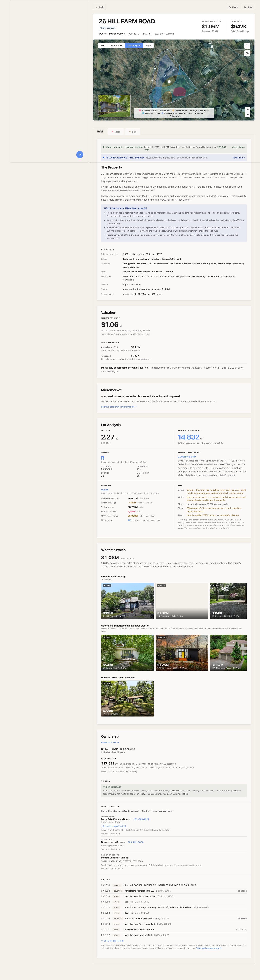The height and width of the screenshot is (980, 260).
Task: Select the 'BAIKOFF EDUARD & VALERIA' deed row
Action: click(x=174, y=929)
